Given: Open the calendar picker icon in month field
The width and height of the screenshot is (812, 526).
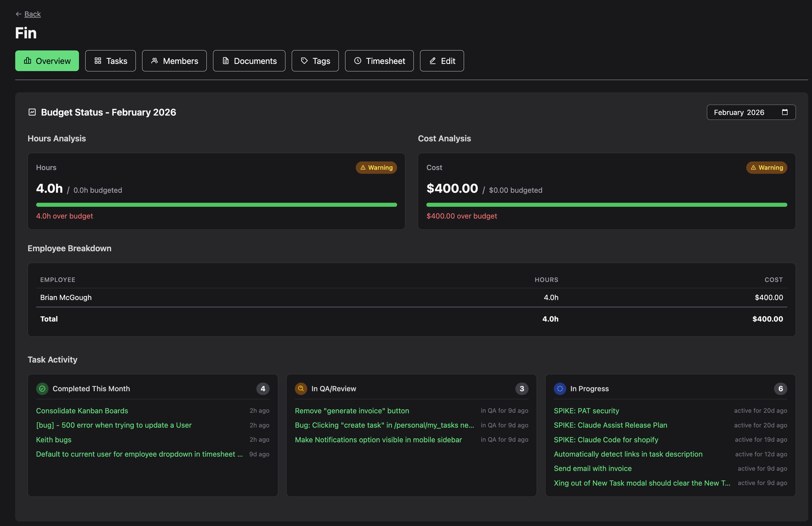Looking at the screenshot, I should tap(785, 112).
